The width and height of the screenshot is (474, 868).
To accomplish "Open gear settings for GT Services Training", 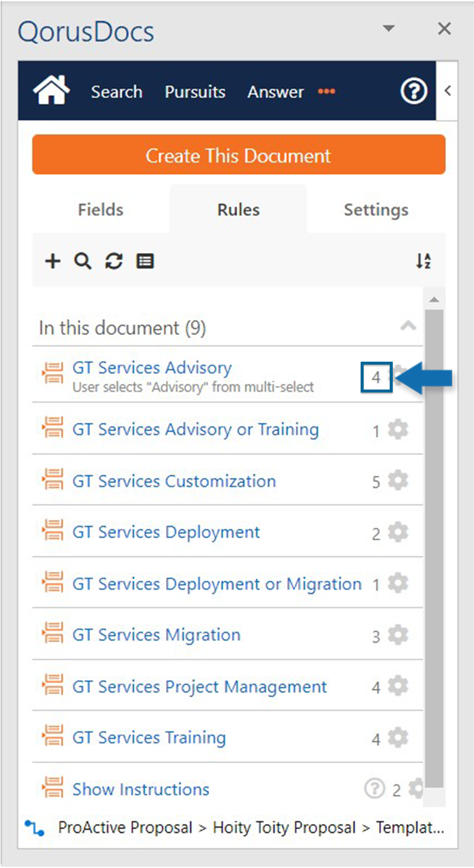I will (x=397, y=738).
